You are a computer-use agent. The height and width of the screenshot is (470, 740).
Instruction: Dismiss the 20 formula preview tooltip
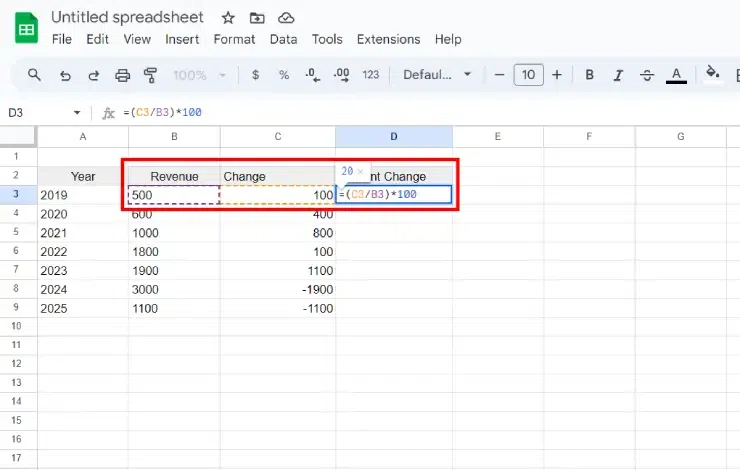click(x=360, y=171)
